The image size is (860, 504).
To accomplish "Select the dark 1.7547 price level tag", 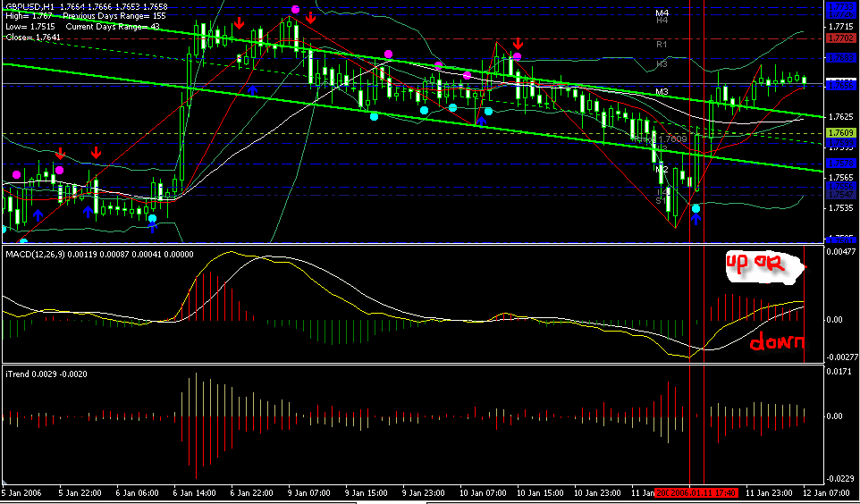I will (841, 195).
